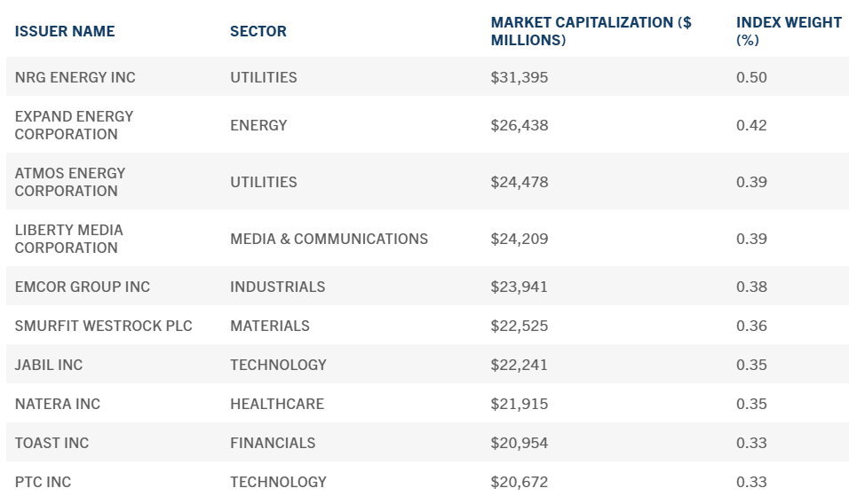
Task: Click NRG Energy's $31,395 market cap
Action: (520, 77)
